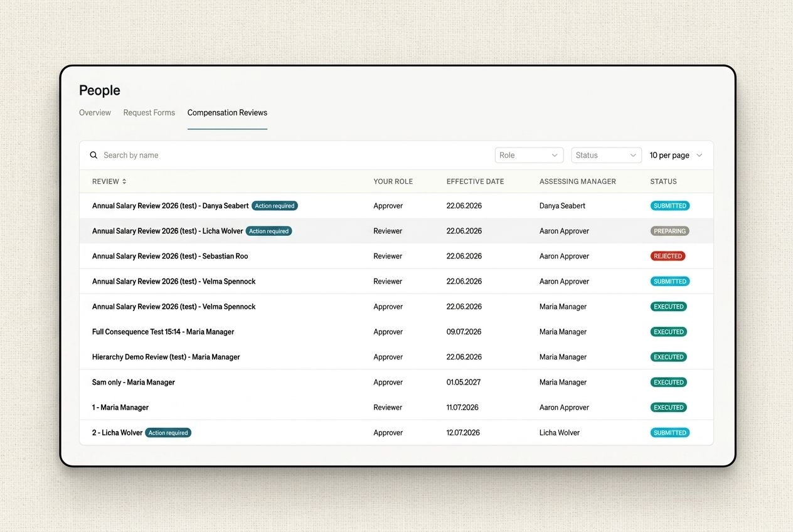The width and height of the screenshot is (793, 532).
Task: Click the EFFECTIVE DATE column header
Action: [x=476, y=181]
